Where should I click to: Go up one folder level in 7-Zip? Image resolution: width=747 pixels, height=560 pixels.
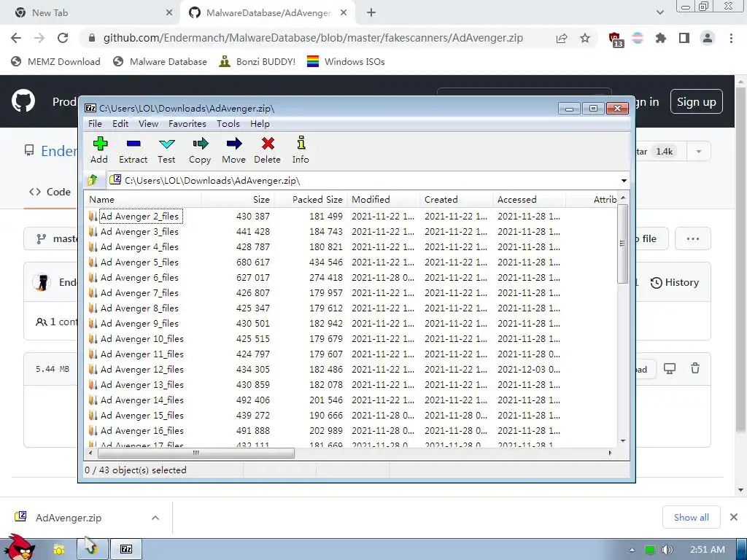coord(93,180)
